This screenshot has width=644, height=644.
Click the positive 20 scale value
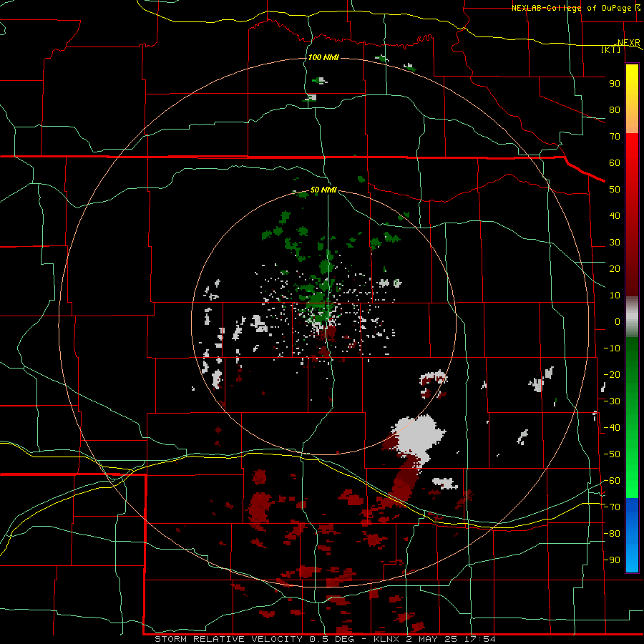pos(615,269)
